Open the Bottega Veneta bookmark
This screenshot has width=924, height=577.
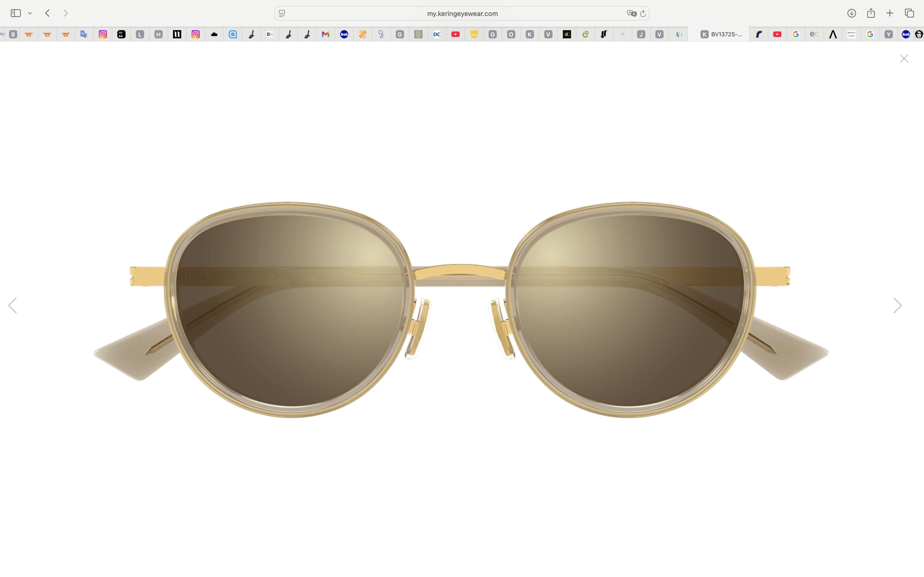click(x=851, y=34)
